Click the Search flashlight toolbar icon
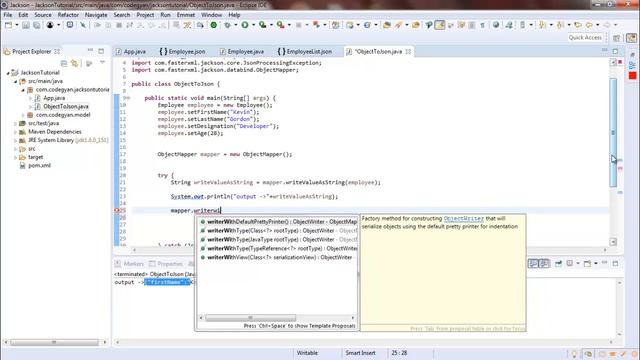This screenshot has width=640, height=360. pyautogui.click(x=398, y=25)
